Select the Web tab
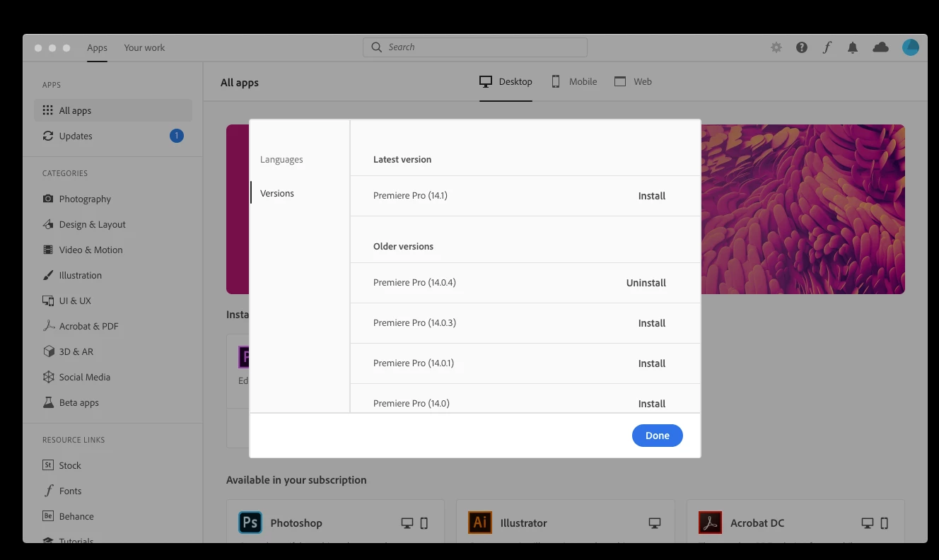 633,81
